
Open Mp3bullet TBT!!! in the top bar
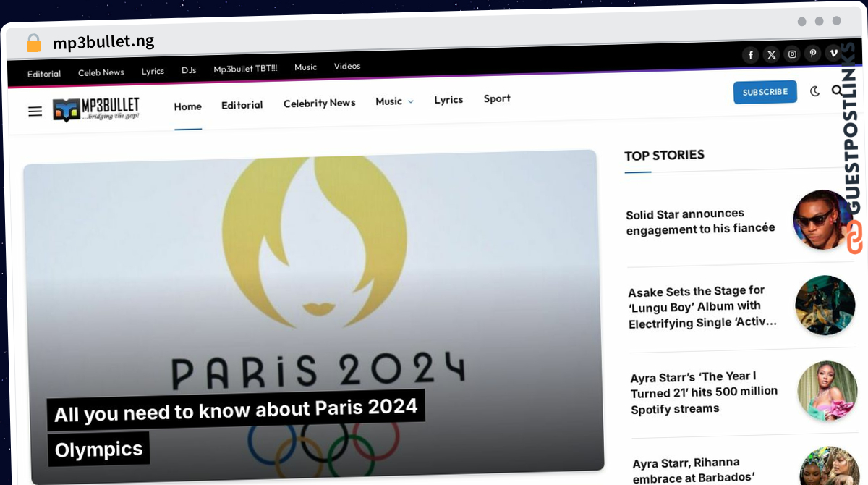pos(245,69)
